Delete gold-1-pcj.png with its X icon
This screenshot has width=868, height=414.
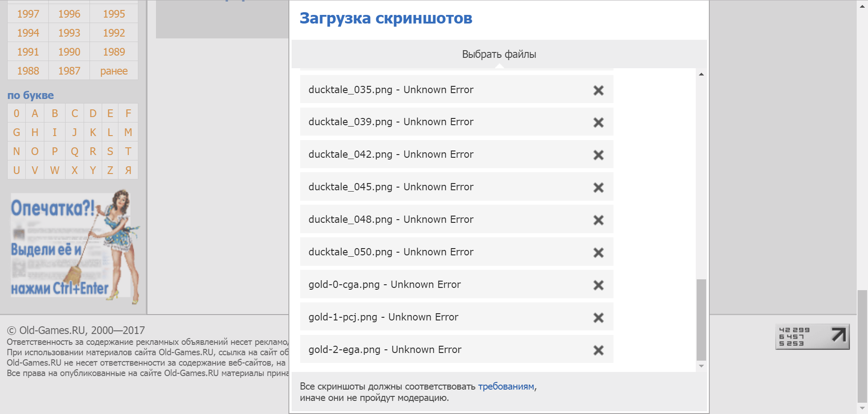pos(598,318)
